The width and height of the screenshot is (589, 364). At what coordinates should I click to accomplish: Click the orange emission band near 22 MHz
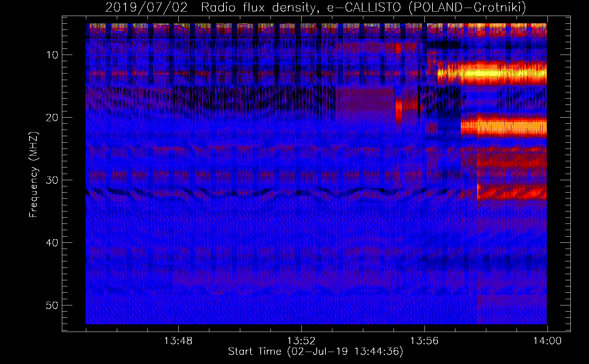click(x=504, y=126)
